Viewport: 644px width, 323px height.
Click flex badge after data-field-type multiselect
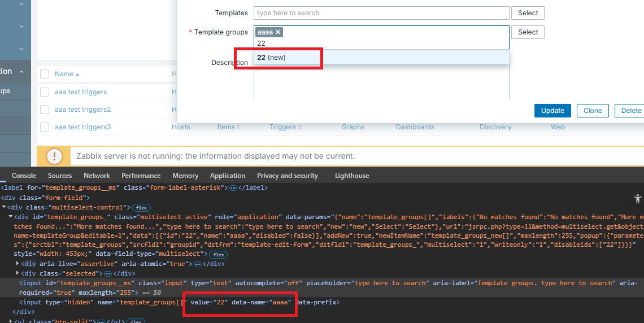(x=219, y=255)
